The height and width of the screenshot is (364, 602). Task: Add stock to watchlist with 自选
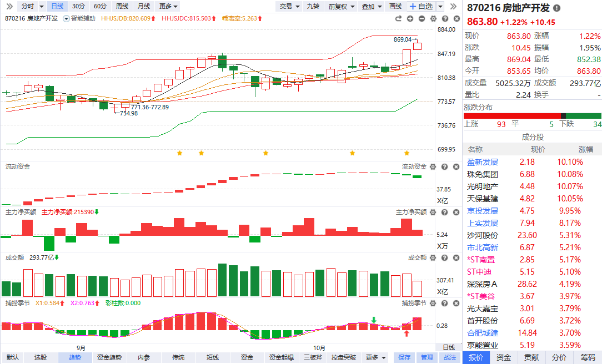point(421,6)
